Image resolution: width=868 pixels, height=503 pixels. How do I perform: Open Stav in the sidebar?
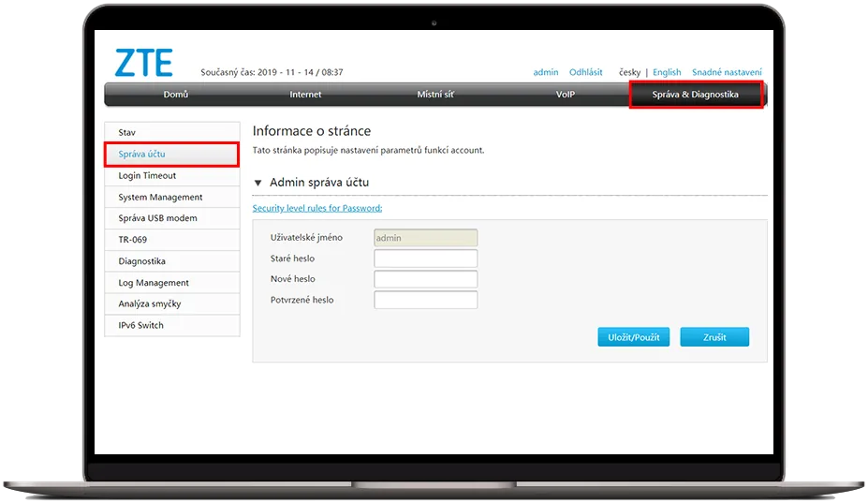[172, 133]
